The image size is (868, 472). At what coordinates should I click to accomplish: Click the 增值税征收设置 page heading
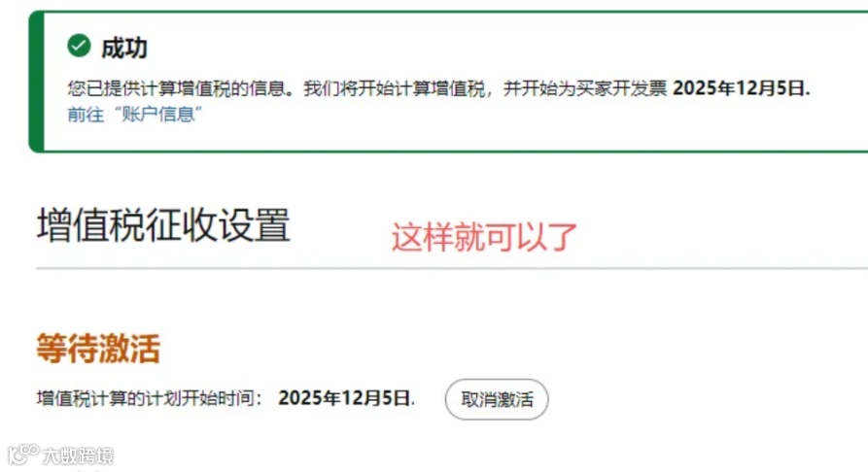pos(163,225)
